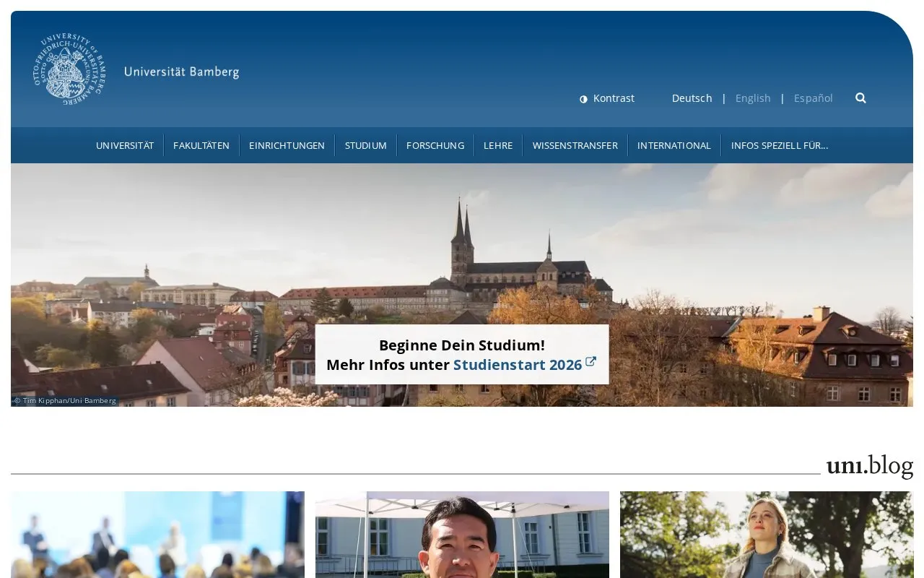924x578 pixels.
Task: Open the Lehre menu
Action: tap(498, 145)
